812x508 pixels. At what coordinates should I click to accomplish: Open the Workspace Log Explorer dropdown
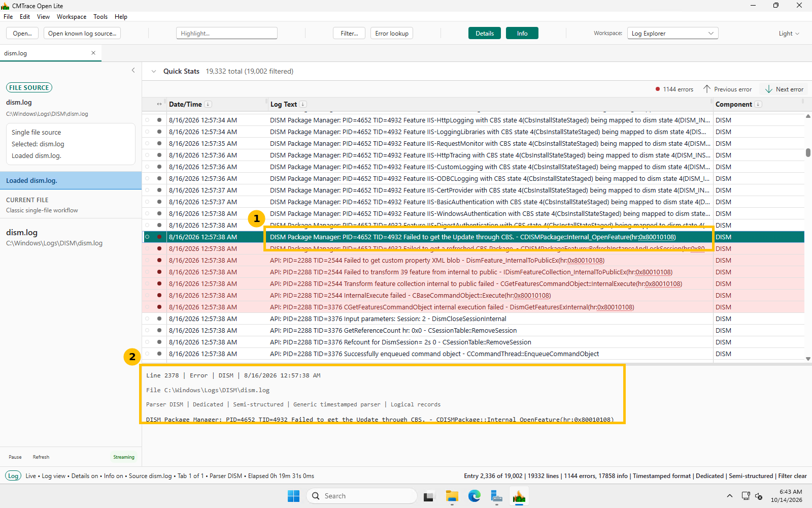(672, 33)
